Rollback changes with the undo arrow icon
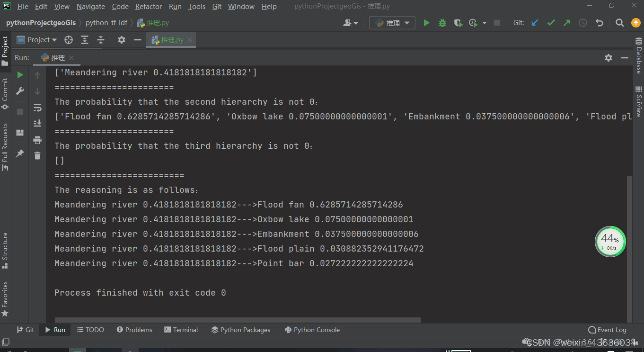The image size is (644, 352). [600, 23]
